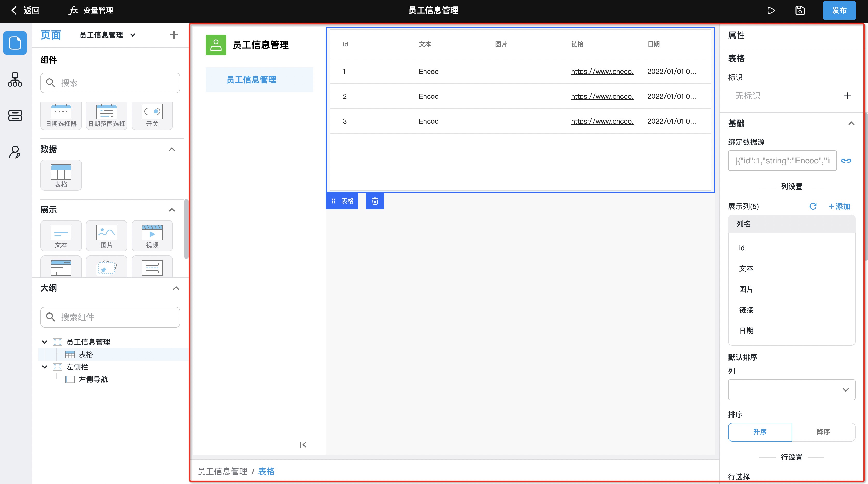868x484 pixels.
Task: Collapse the 大纲 outline panel
Action: 176,288
